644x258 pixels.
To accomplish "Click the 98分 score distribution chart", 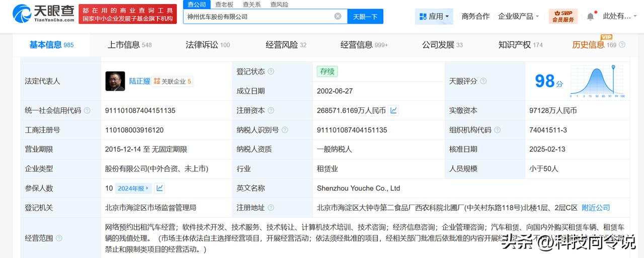I will pos(598,81).
